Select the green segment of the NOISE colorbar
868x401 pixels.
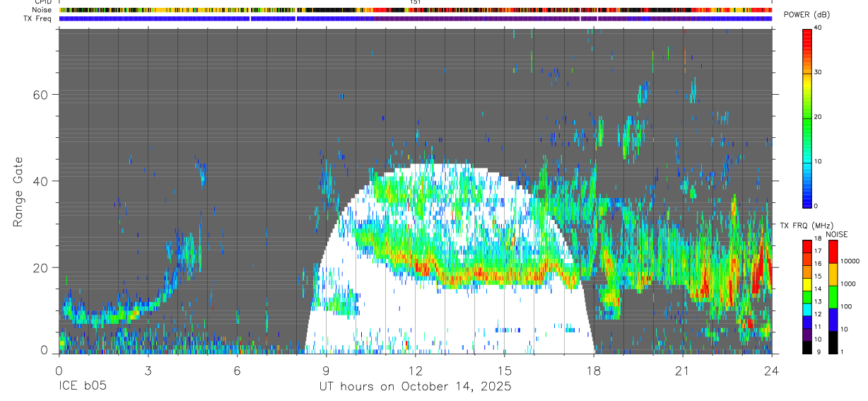pos(832,297)
